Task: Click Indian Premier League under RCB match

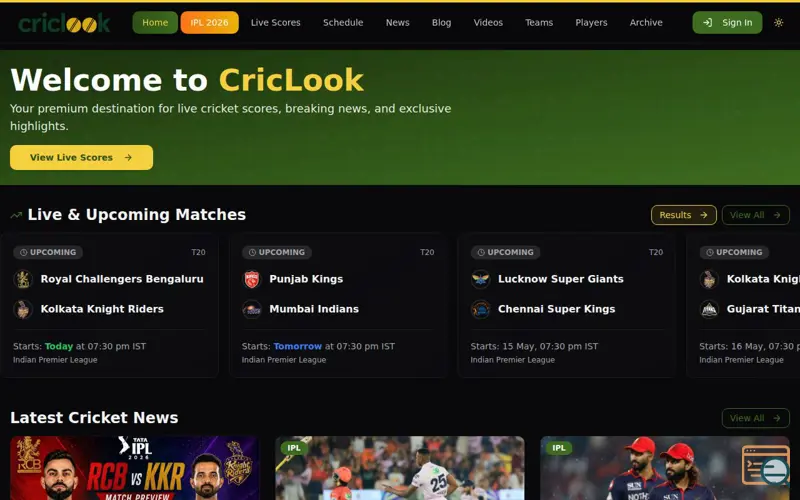Action: tap(55, 360)
